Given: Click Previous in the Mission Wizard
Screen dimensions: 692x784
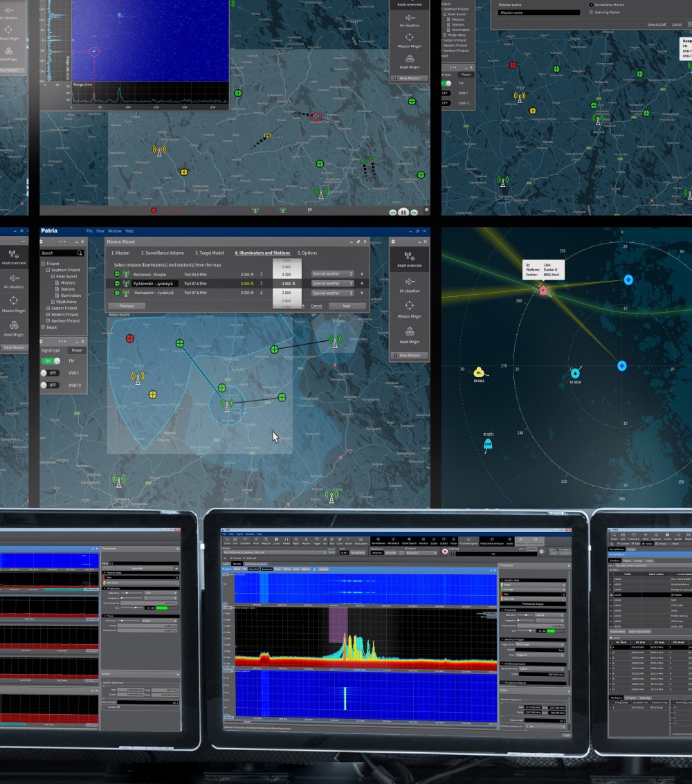Looking at the screenshot, I should pos(127,306).
